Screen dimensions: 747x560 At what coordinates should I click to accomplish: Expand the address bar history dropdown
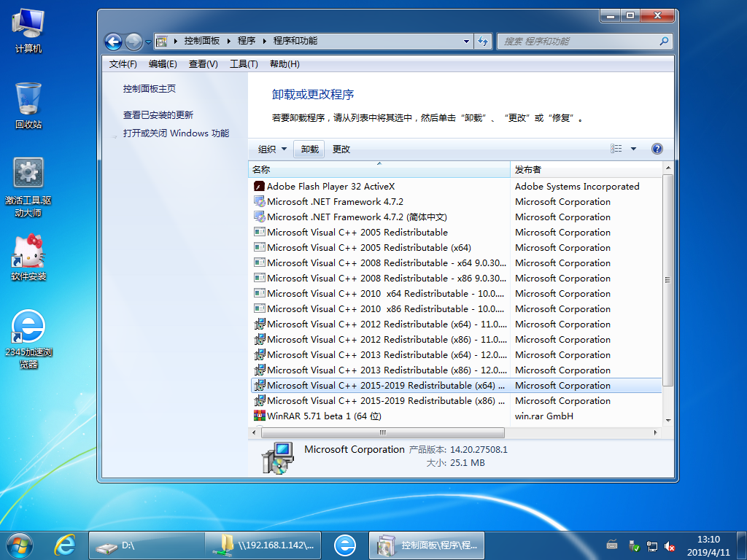[x=466, y=42]
